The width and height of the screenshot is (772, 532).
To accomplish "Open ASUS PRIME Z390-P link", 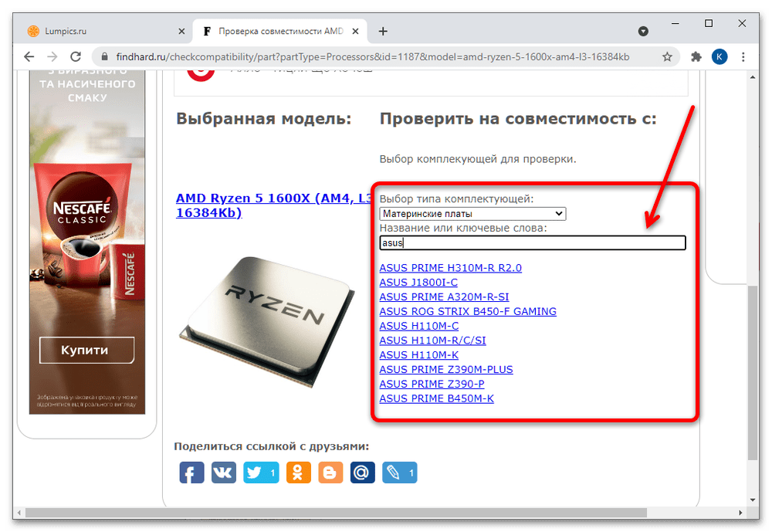I will (432, 384).
